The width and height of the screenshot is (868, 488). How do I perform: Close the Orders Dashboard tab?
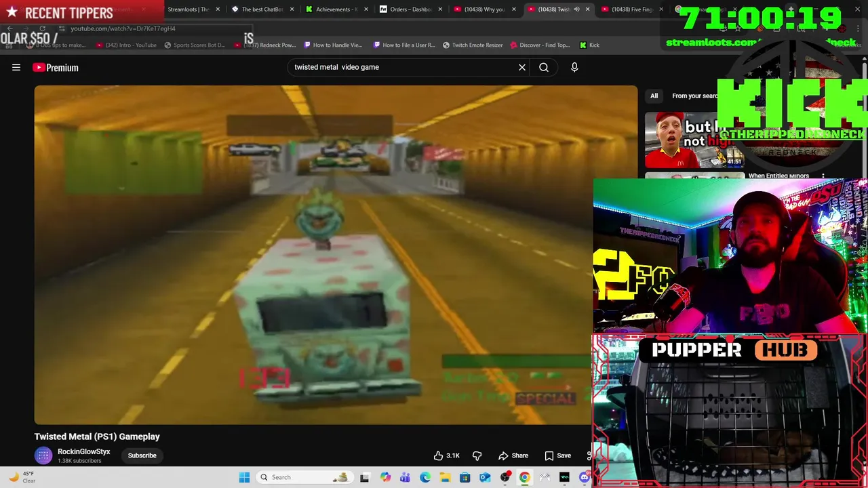coord(440,9)
